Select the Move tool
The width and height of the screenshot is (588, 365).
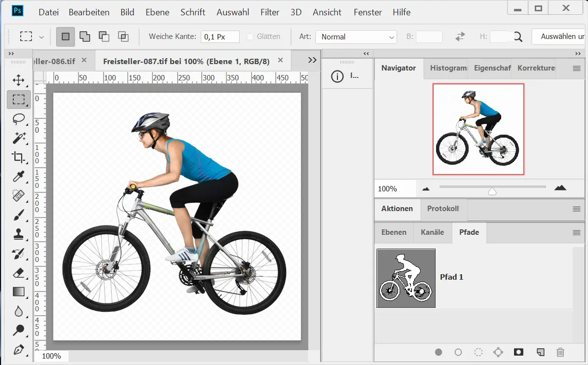[19, 80]
